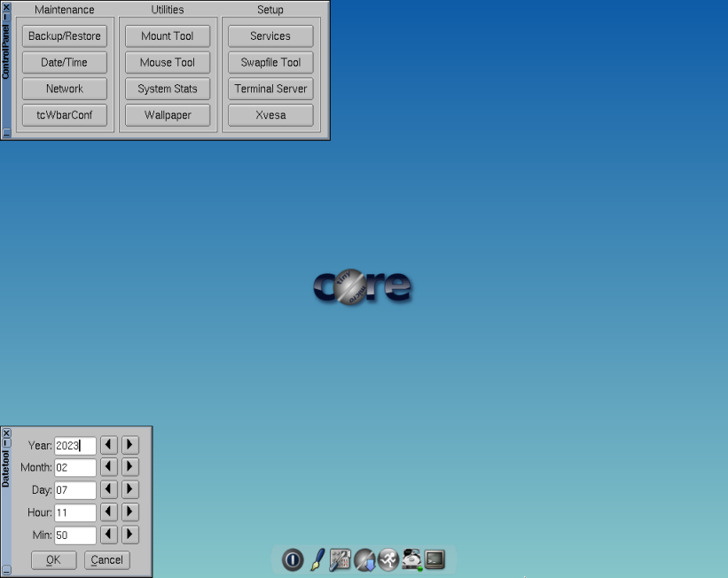
Task: Click the Maintenance section heading
Action: tap(65, 10)
